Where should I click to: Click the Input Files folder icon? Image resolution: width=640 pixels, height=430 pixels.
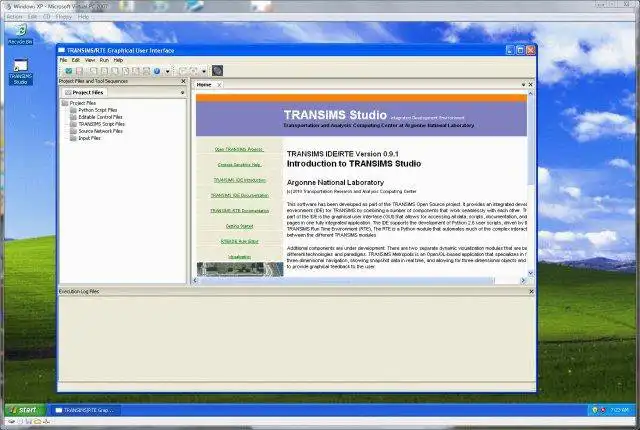click(73, 138)
